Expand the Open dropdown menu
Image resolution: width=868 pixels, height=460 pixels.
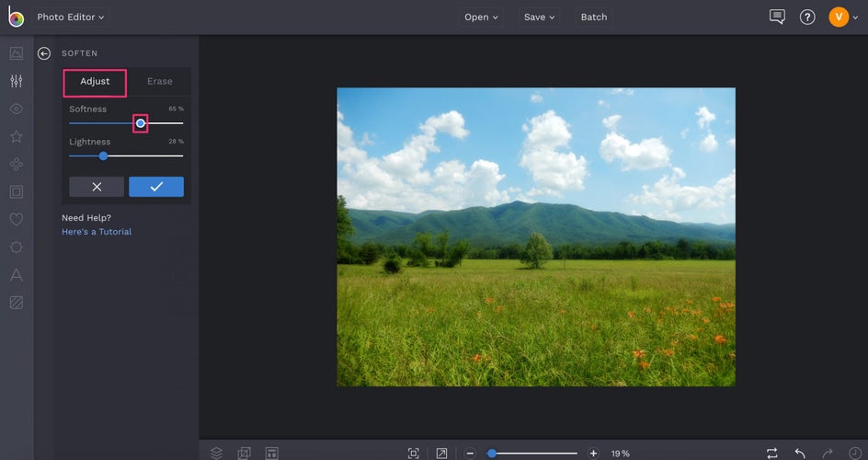(x=481, y=17)
